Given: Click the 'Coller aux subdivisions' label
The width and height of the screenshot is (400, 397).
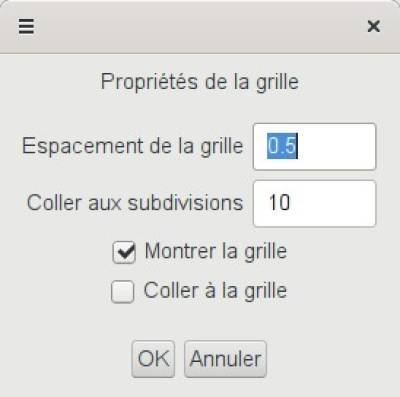Looking at the screenshot, I should [x=135, y=203].
